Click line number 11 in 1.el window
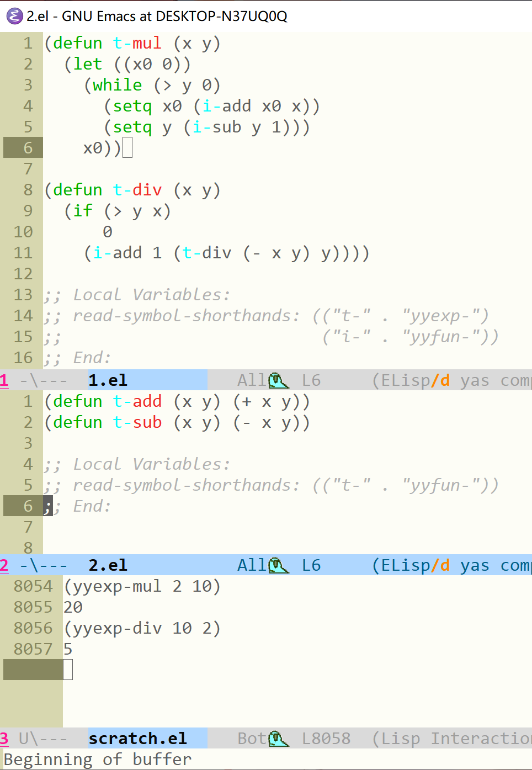Image resolution: width=532 pixels, height=770 pixels. point(23,253)
